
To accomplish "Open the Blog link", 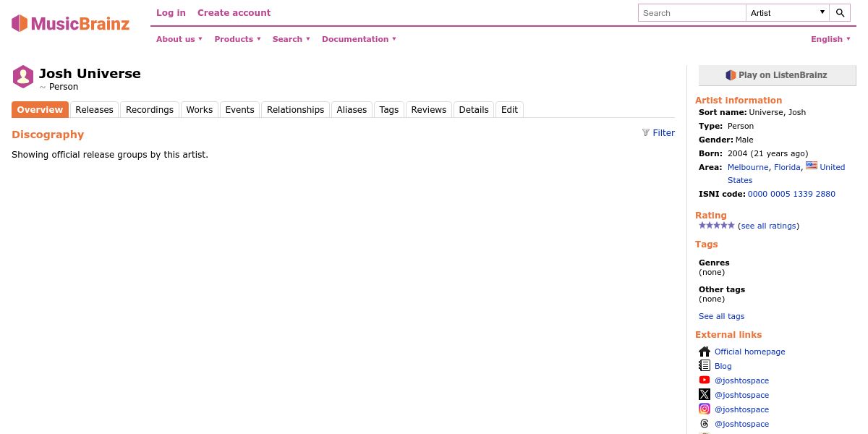I will click(x=723, y=366).
